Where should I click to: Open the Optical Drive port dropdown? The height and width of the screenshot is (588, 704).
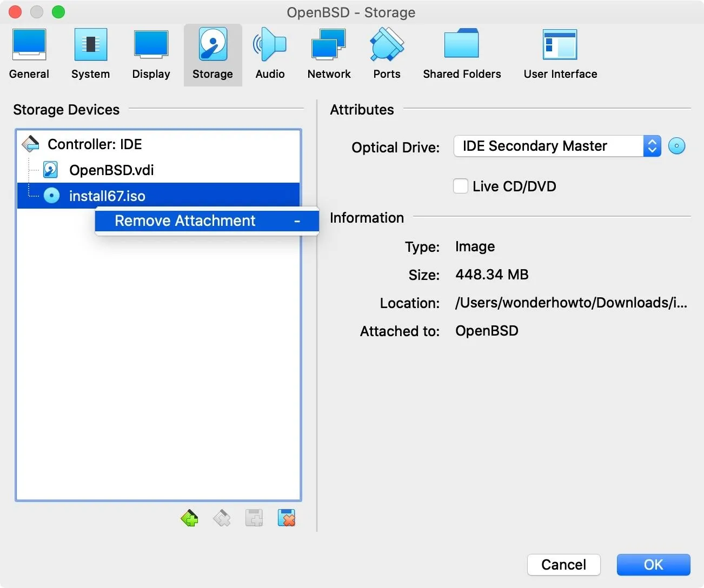coord(557,146)
